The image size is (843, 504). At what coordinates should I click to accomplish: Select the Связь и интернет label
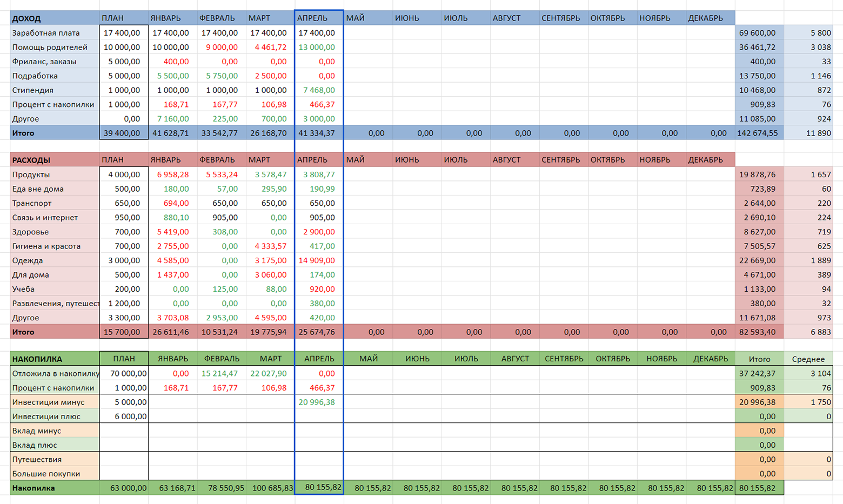click(x=55, y=218)
